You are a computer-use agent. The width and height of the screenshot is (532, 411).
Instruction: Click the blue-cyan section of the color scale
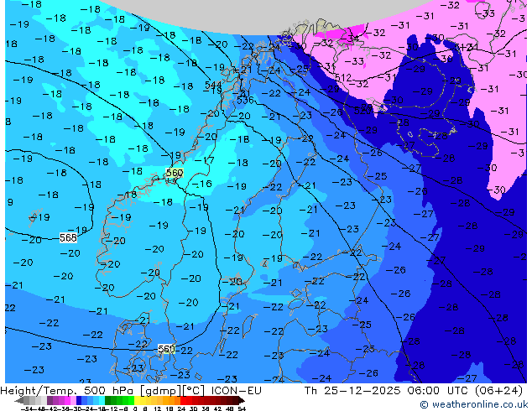click(x=91, y=401)
